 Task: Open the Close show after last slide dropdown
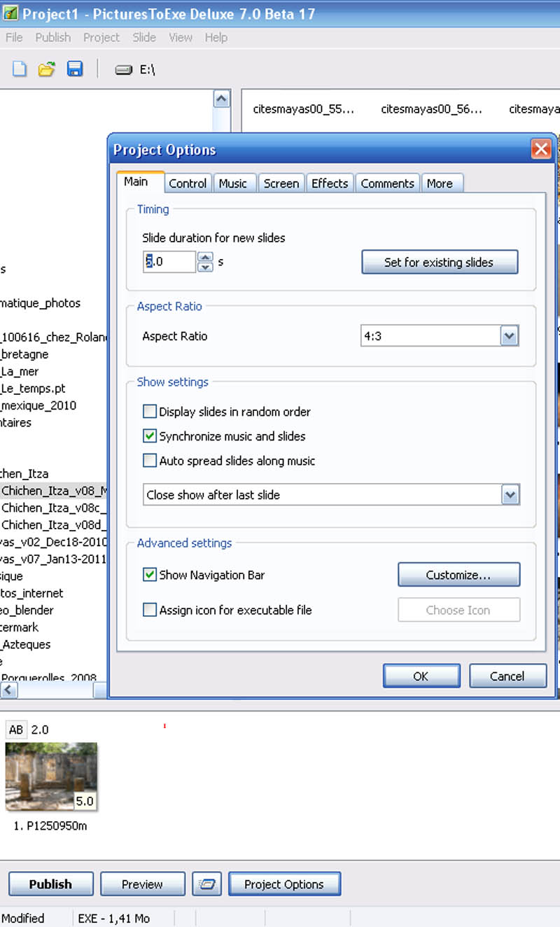point(510,495)
